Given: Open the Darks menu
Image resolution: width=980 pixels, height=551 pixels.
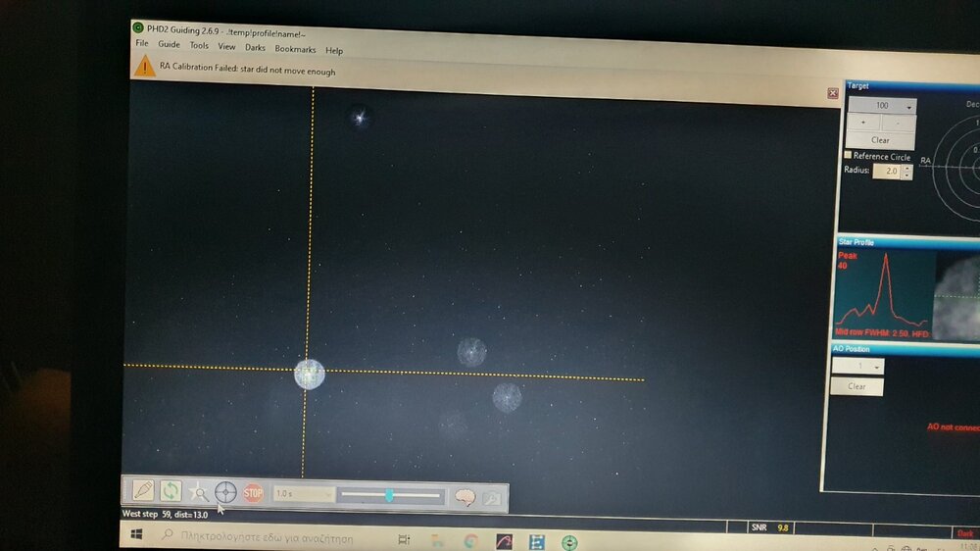Looking at the screenshot, I should [255, 47].
